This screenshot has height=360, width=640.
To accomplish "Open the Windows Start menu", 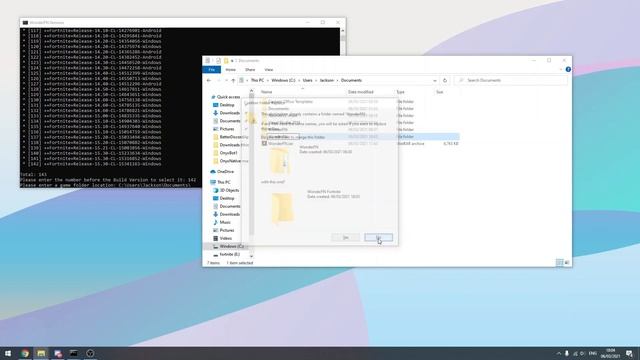I will pos(8,353).
